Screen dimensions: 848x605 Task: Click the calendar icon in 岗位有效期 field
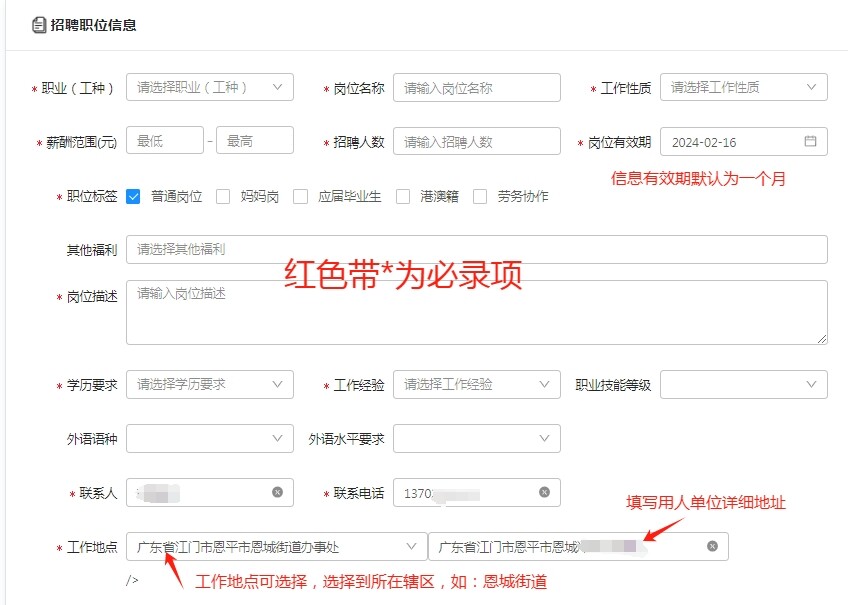[810, 142]
